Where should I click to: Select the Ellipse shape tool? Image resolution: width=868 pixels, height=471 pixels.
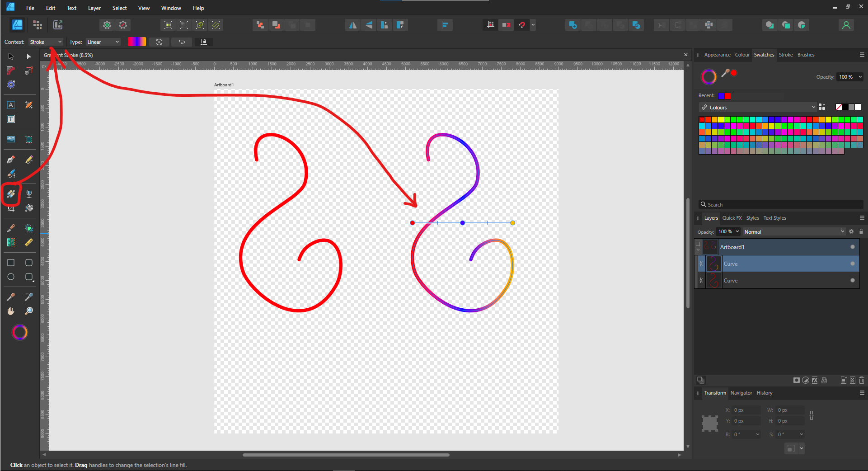click(x=11, y=277)
